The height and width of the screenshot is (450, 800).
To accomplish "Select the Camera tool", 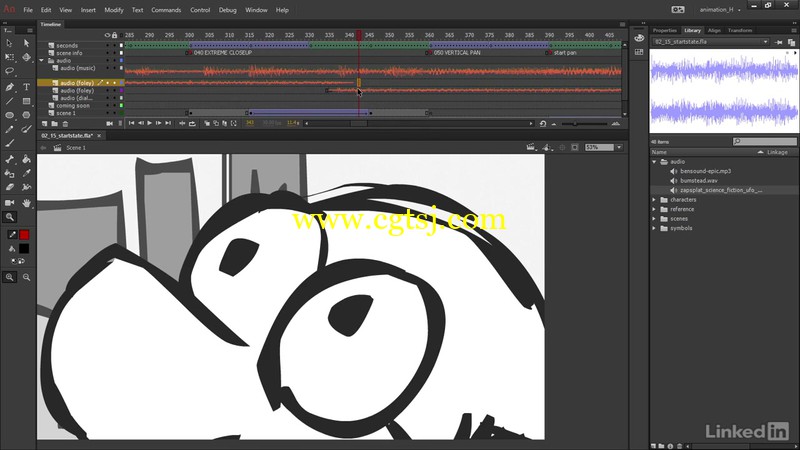I will pyautogui.click(x=9, y=203).
